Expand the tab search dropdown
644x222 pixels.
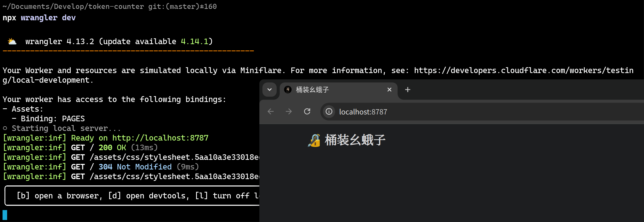[x=270, y=90]
